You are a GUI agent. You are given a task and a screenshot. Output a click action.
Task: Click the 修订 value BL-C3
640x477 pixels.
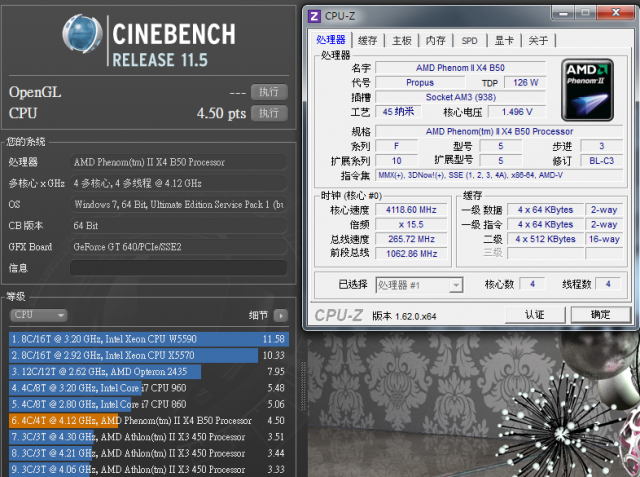602,161
